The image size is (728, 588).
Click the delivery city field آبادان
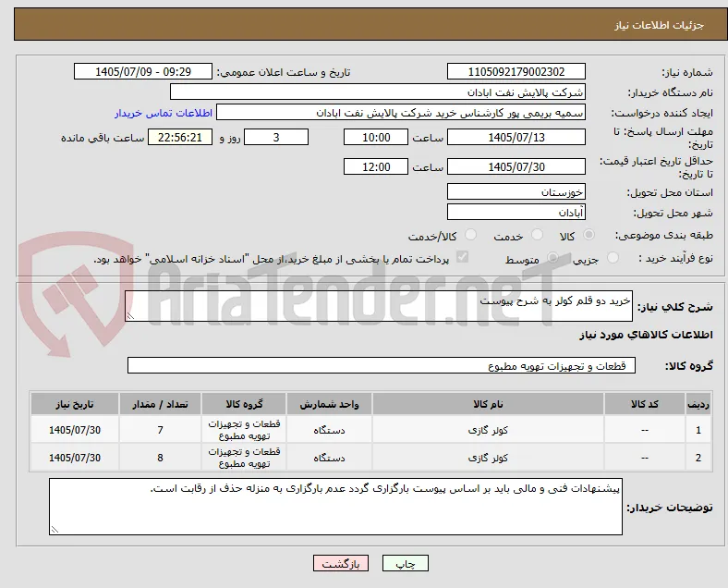point(516,213)
